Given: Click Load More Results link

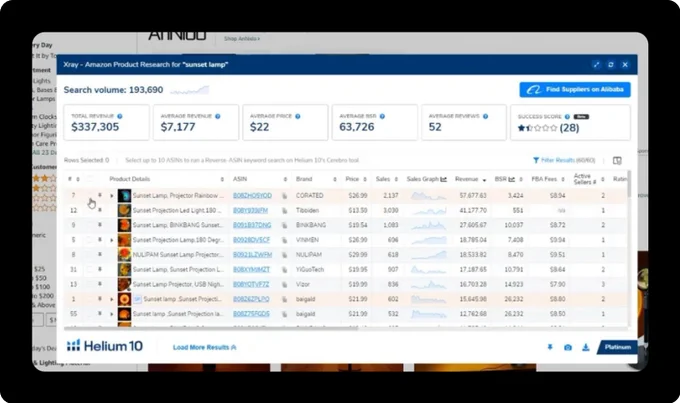Looking at the screenshot, I should pyautogui.click(x=204, y=347).
